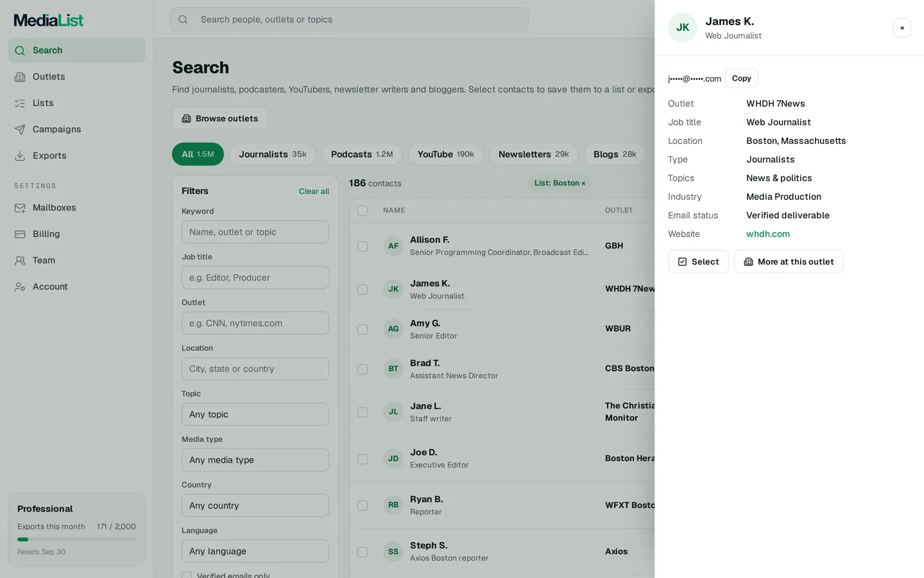Click the Outlets building icon in sidebar

pos(20,76)
